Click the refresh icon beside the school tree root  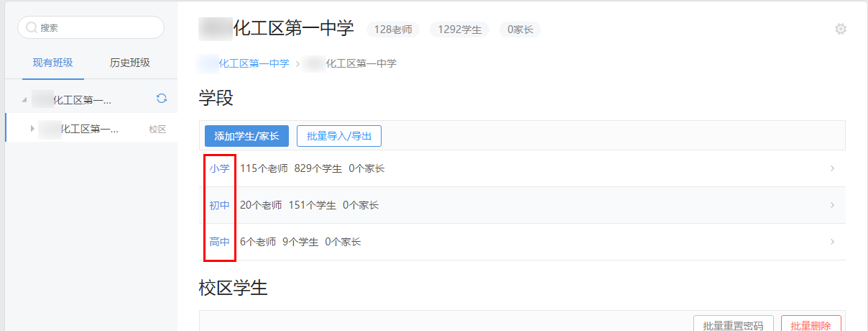point(162,99)
